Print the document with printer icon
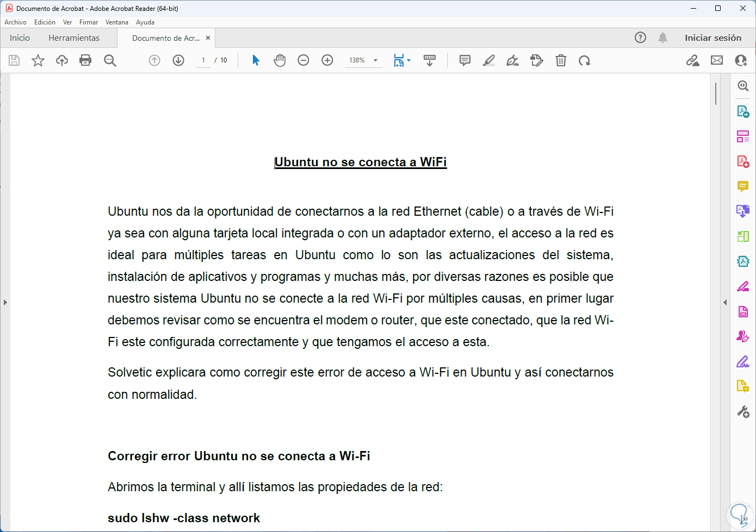The image size is (756, 532). (x=85, y=60)
